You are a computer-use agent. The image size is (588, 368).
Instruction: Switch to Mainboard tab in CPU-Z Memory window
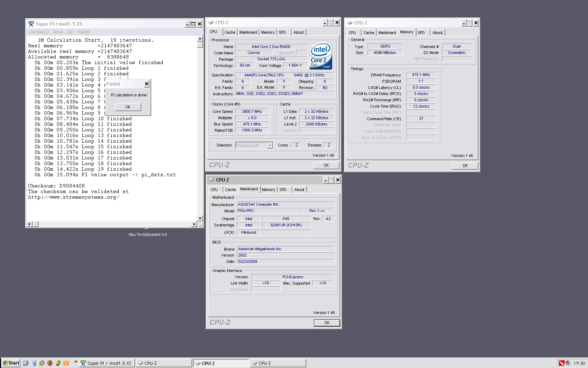(387, 33)
